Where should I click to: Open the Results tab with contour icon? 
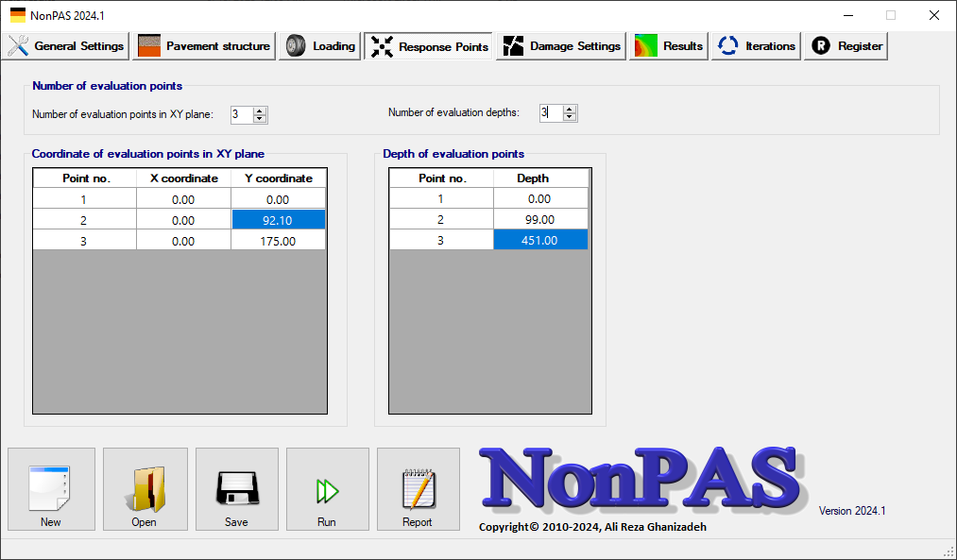pyautogui.click(x=669, y=45)
